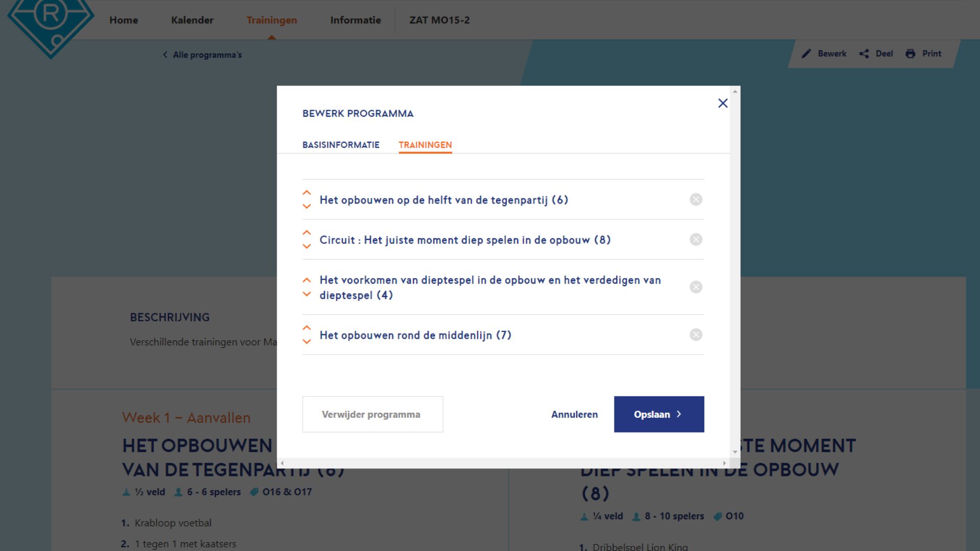Screen dimensions: 980x551
Task: Switch to the Basisinformatie tab
Action: pos(340,145)
